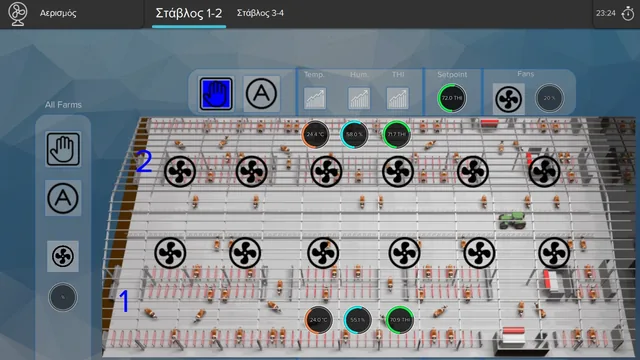Click the 58.0 % humidity gauge
The height and width of the screenshot is (360, 640).
[354, 134]
